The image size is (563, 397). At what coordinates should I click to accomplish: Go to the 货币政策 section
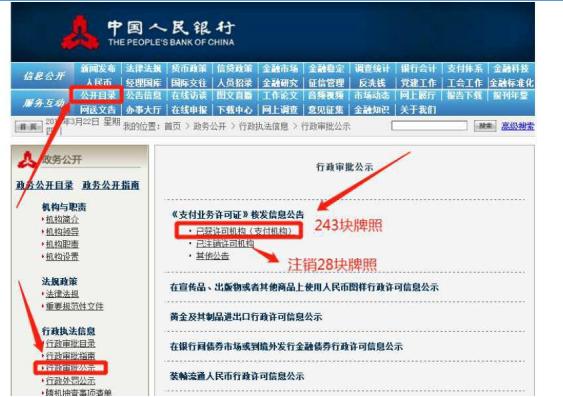tap(189, 69)
